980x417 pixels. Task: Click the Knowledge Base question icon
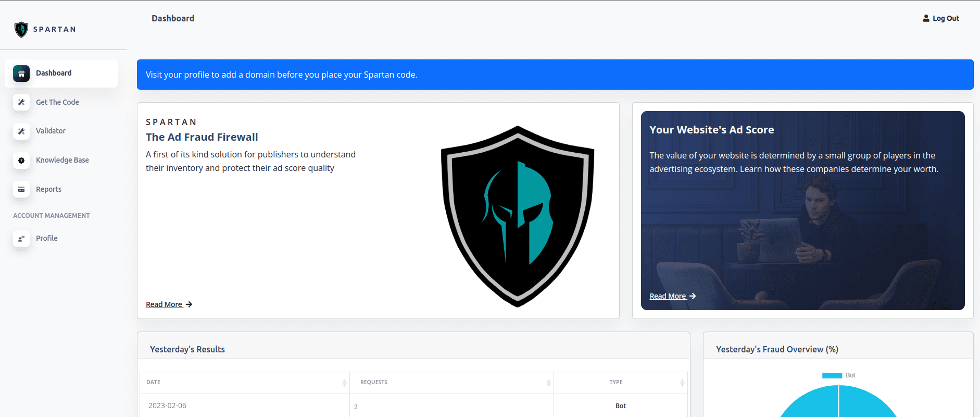click(21, 161)
